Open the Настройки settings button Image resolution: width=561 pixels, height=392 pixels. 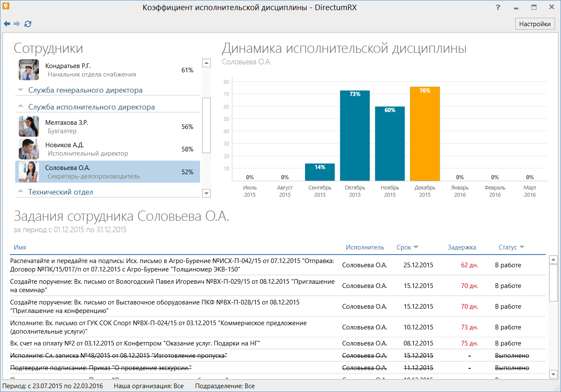coord(535,24)
